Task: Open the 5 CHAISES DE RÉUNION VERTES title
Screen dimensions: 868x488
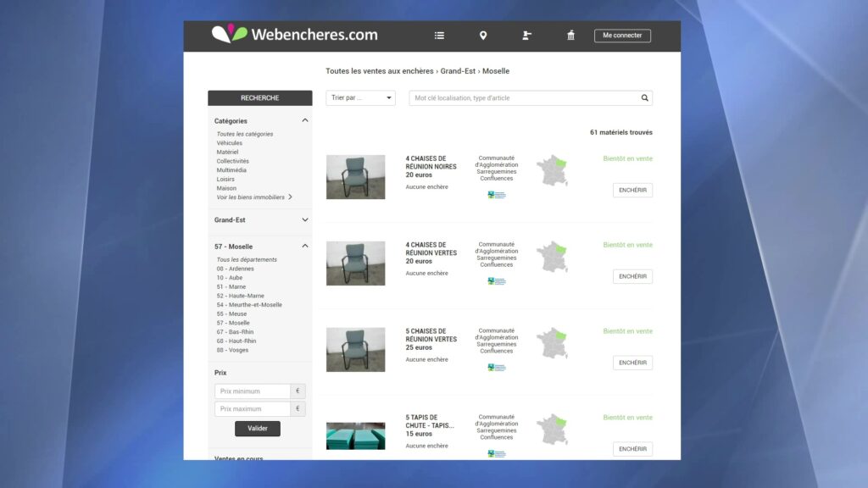Action: pos(431,335)
